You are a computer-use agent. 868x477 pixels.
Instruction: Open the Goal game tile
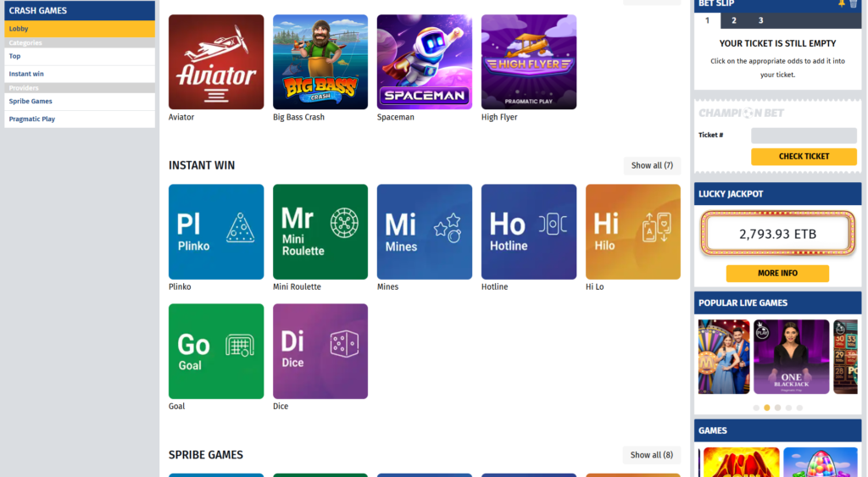pos(216,351)
